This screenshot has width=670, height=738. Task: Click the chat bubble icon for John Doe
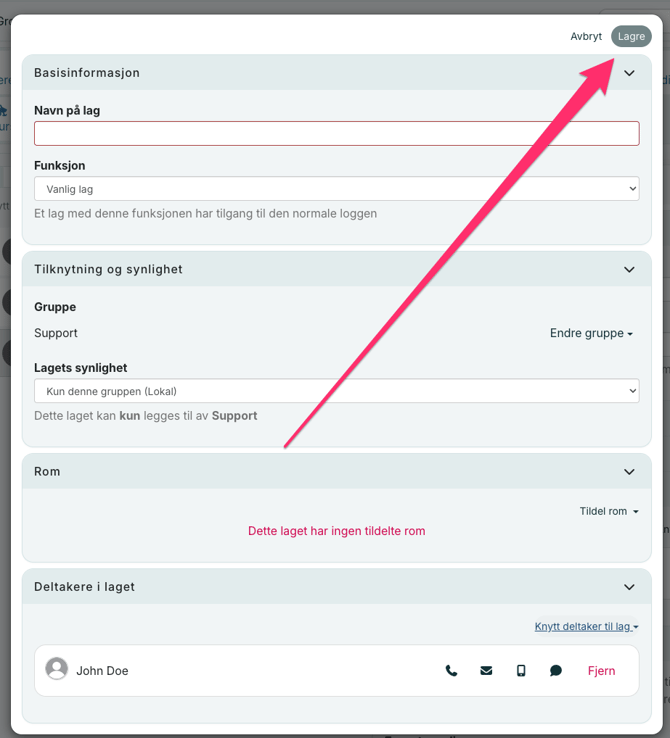click(x=556, y=671)
